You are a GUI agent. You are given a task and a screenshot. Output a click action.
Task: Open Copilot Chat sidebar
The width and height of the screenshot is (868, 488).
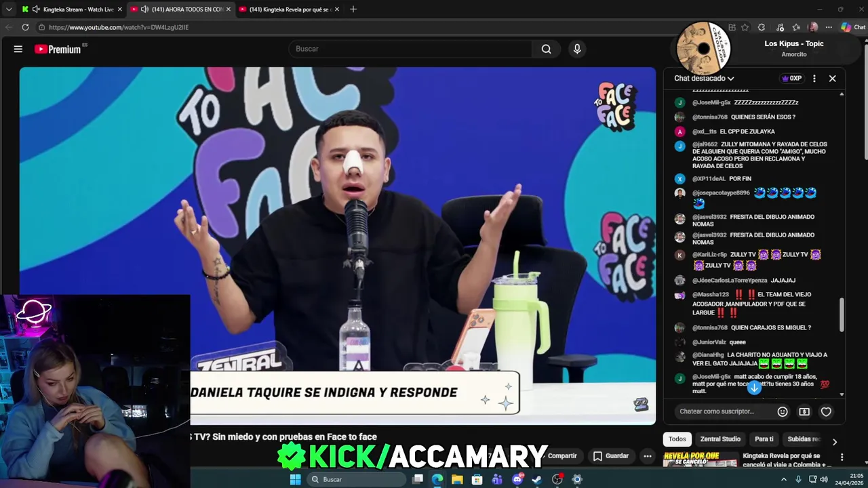[x=853, y=27]
